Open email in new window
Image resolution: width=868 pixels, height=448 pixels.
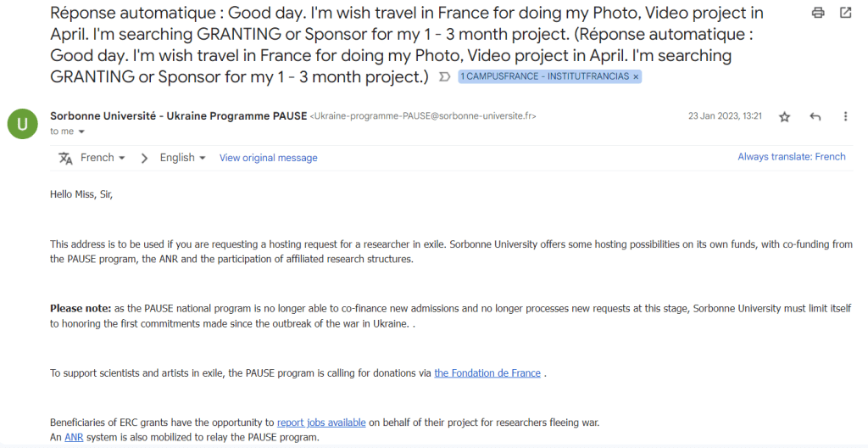[x=845, y=13]
